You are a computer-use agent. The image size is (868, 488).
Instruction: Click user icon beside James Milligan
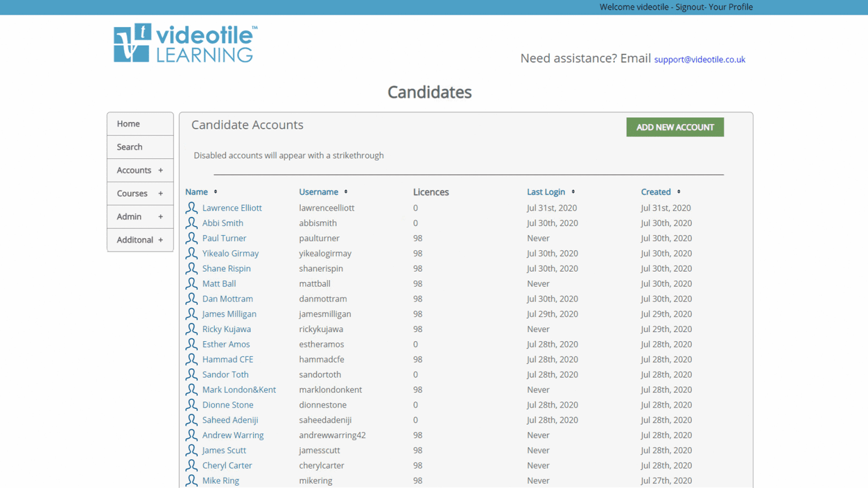tap(192, 314)
